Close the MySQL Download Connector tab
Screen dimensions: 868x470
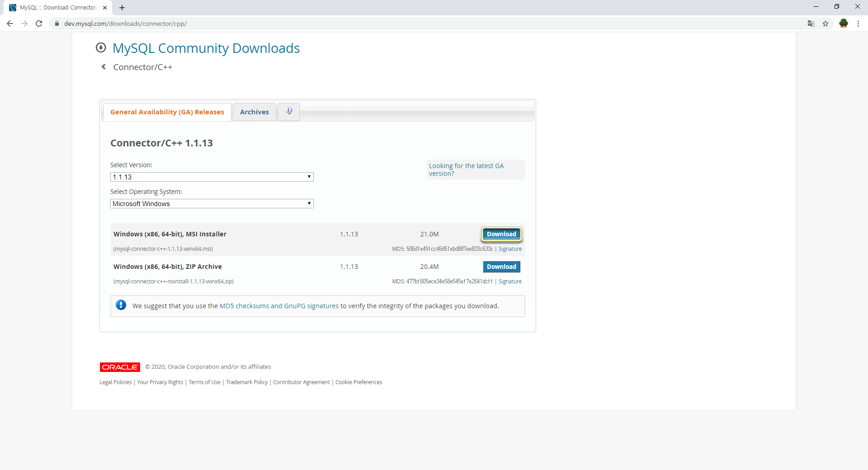[105, 8]
